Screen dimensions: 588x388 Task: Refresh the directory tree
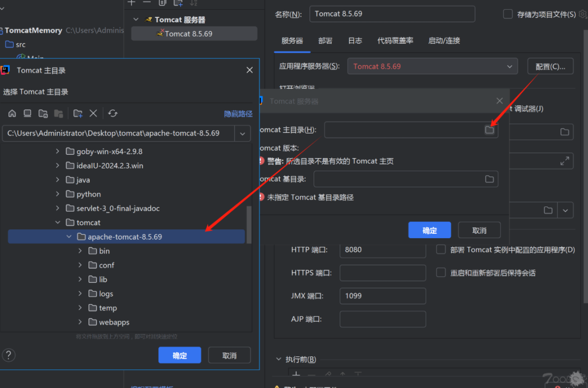[113, 113]
